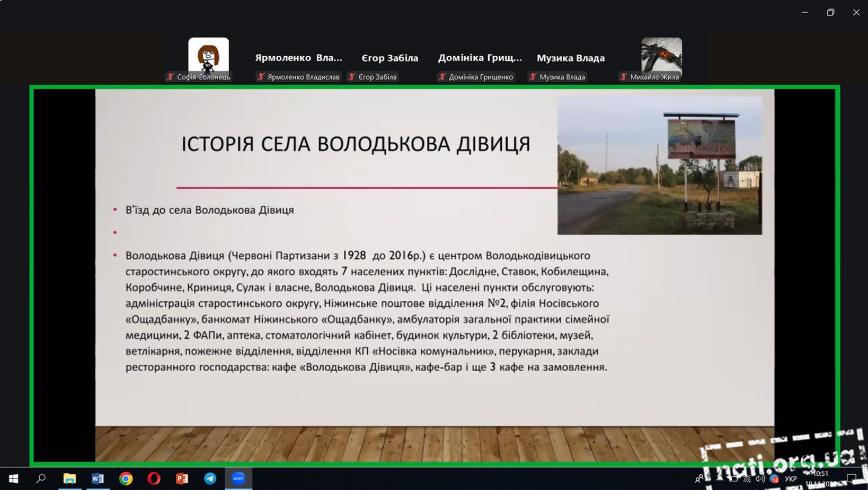Open the volume control in system tray
868x490 pixels.
click(x=760, y=479)
